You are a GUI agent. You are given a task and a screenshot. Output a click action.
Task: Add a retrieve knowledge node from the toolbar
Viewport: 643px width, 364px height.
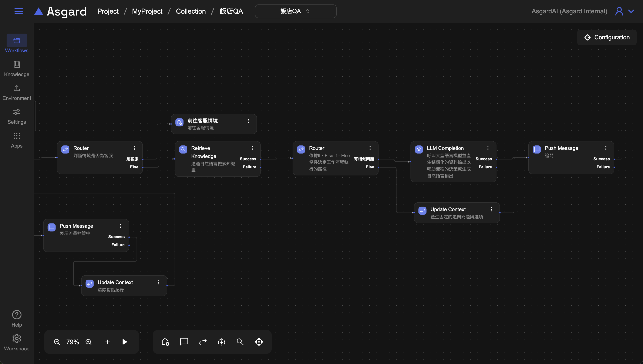click(x=240, y=342)
